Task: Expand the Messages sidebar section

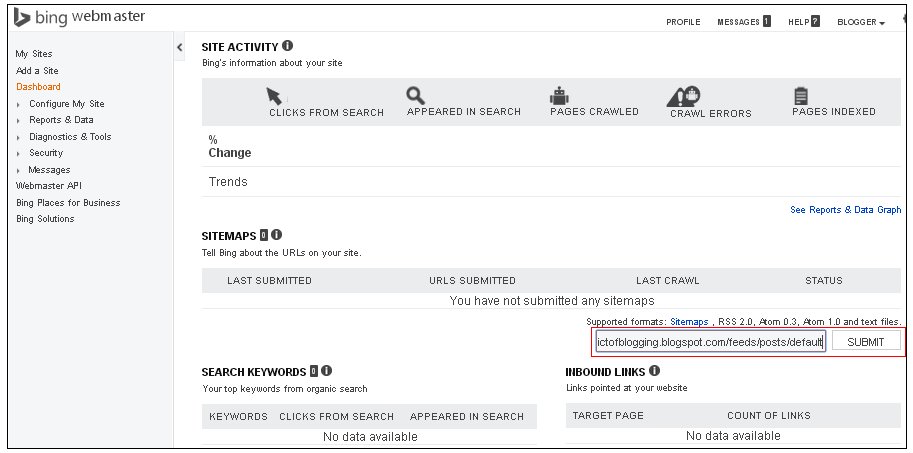Action: tap(19, 171)
